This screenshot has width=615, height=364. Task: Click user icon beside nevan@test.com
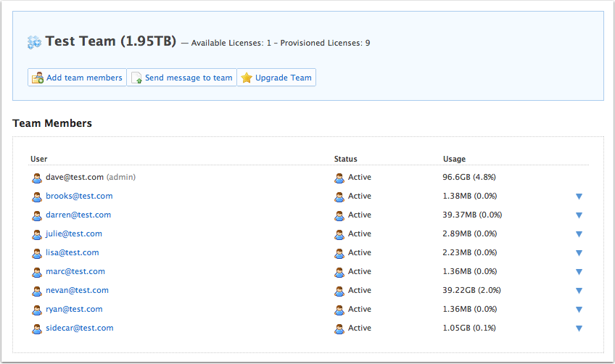coord(37,291)
